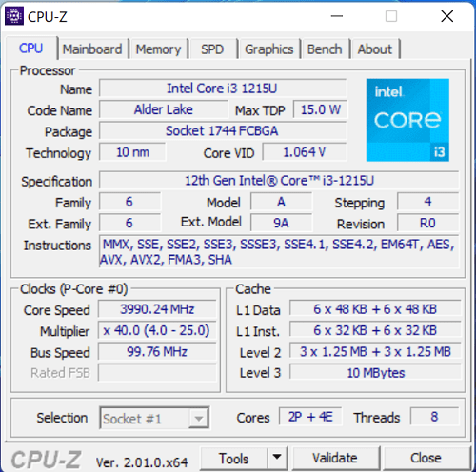This screenshot has height=472, width=476.
Task: Switch to the Memory tab
Action: (158, 49)
